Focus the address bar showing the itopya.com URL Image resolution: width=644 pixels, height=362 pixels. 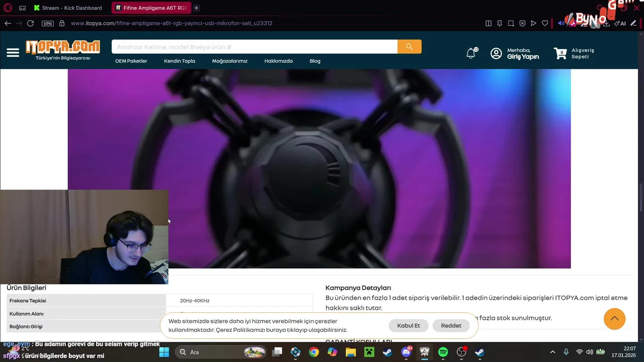click(172, 23)
